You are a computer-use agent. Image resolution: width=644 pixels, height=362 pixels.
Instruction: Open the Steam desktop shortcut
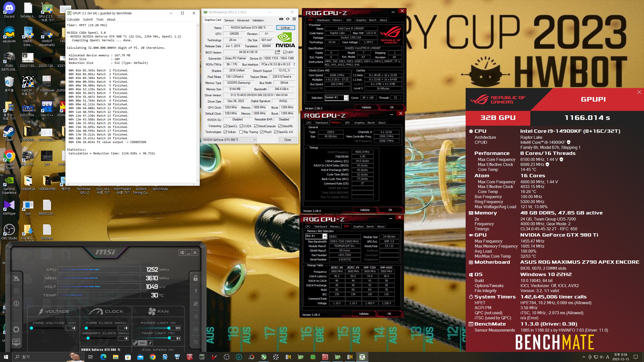coord(9,134)
